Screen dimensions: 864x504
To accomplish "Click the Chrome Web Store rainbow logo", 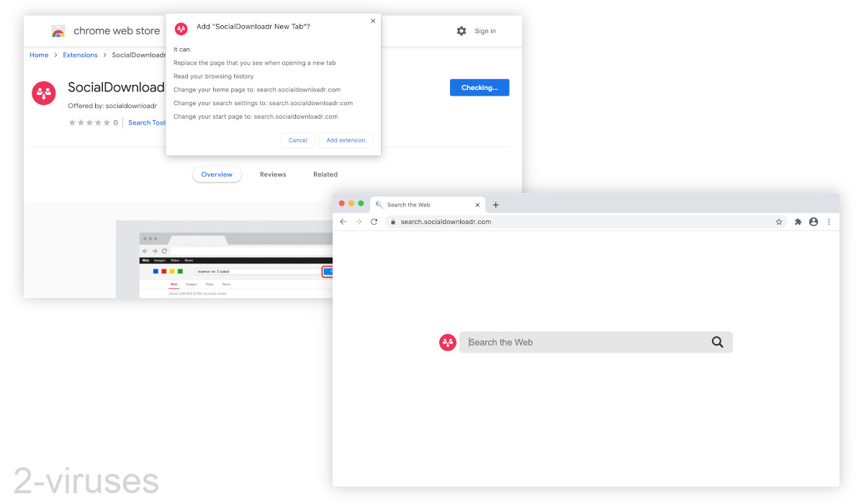I will (x=58, y=31).
